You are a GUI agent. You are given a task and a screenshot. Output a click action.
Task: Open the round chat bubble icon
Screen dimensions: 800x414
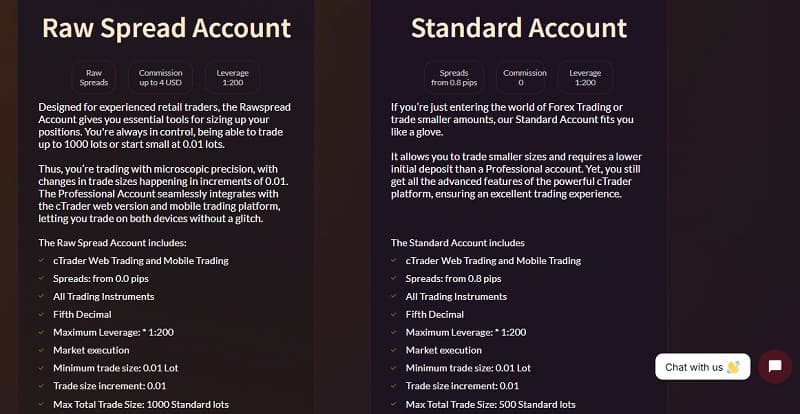pos(775,366)
